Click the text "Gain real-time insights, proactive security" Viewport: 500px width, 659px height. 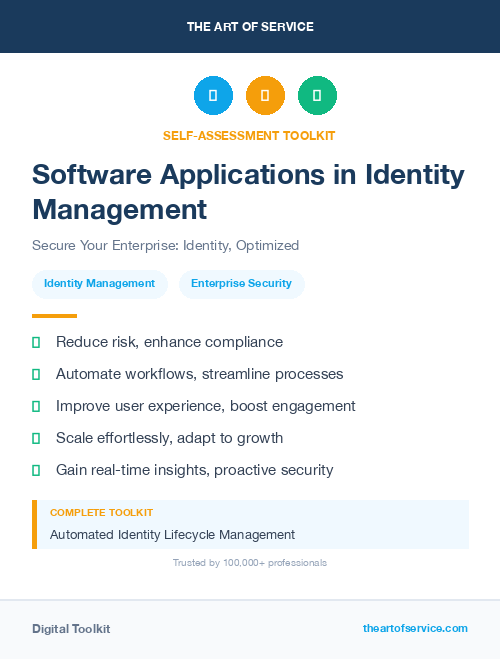[x=195, y=470]
